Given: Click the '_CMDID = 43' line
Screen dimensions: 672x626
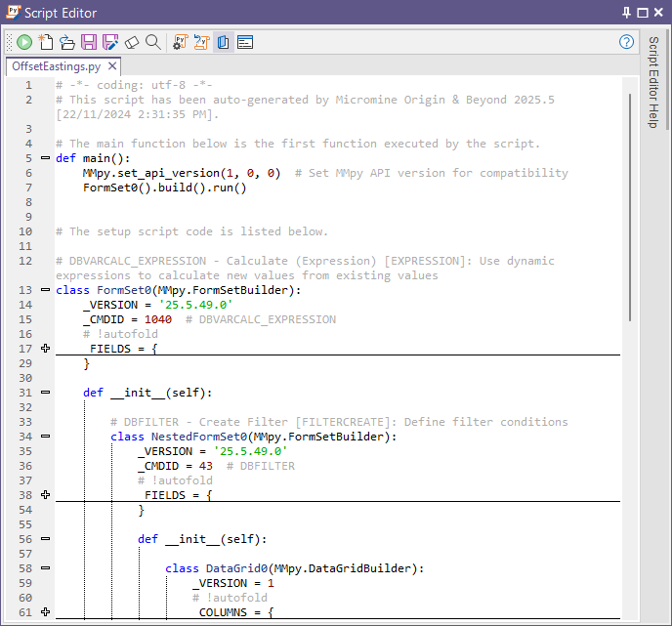Looking at the screenshot, I should pos(175,466).
